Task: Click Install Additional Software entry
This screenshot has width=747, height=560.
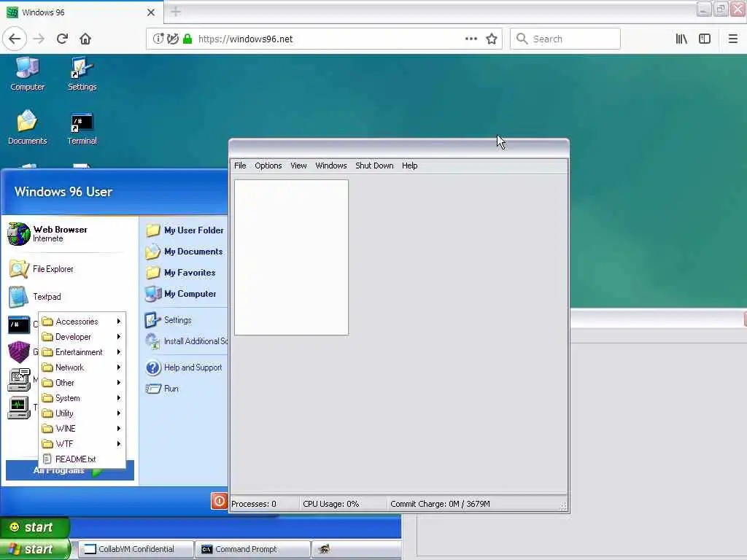Action: 186,341
